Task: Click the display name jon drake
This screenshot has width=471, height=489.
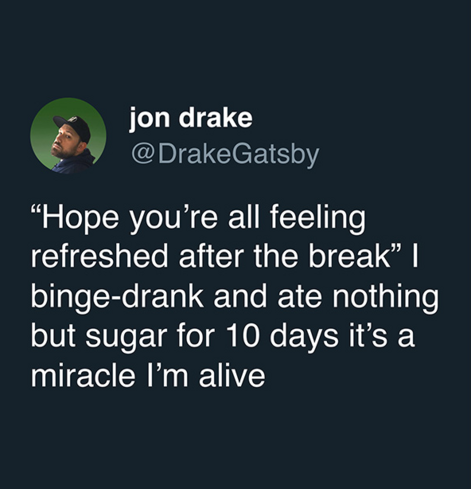Action: coord(191,118)
